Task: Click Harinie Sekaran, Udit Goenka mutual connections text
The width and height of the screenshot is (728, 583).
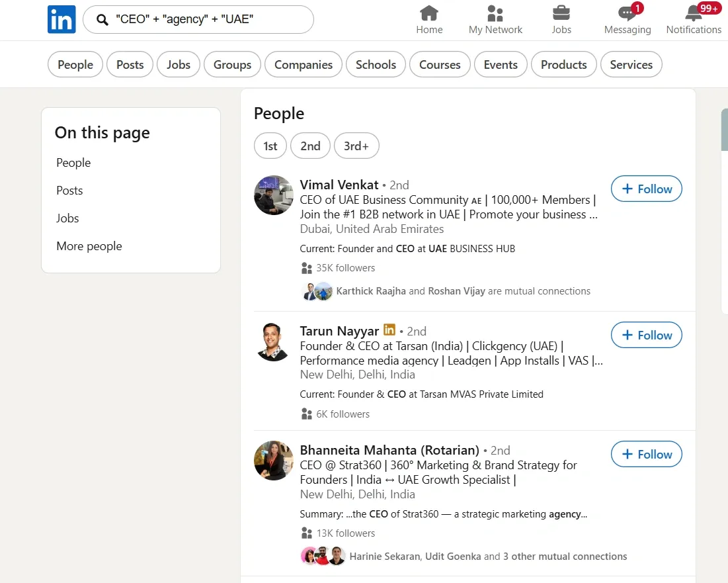Action: click(488, 557)
